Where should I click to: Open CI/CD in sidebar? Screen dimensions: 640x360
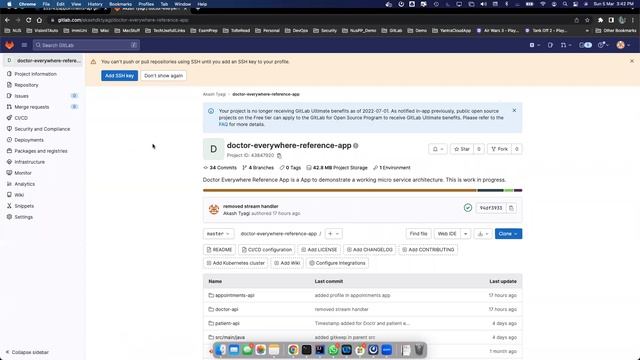pyautogui.click(x=21, y=118)
